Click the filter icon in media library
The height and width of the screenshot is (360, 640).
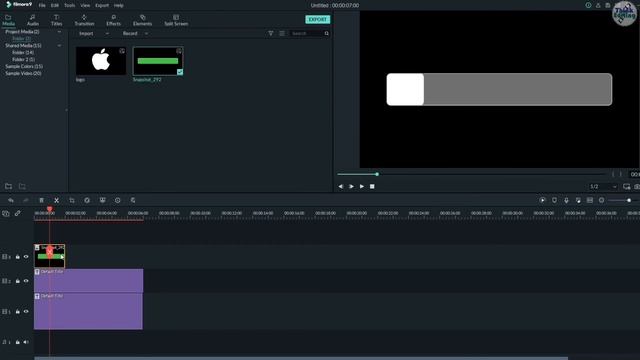point(271,33)
